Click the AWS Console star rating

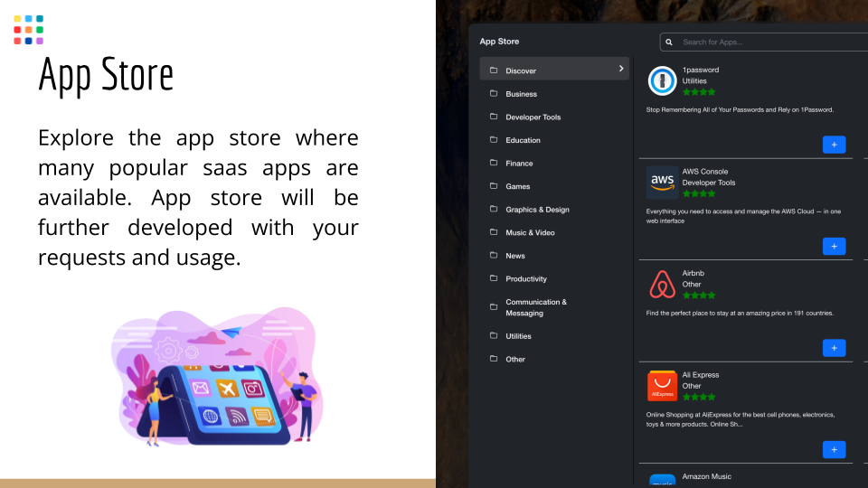pyautogui.click(x=699, y=193)
